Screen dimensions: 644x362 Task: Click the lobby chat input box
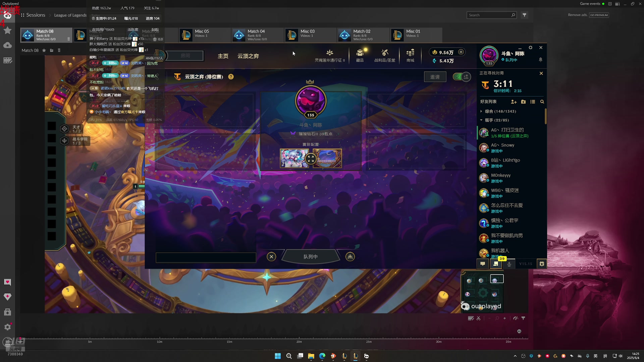[206, 257]
